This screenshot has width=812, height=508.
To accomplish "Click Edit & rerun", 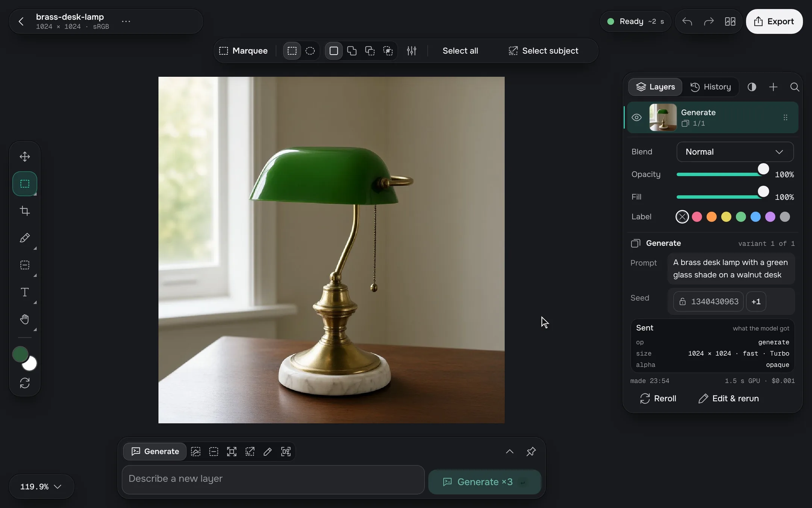I will 728,398.
